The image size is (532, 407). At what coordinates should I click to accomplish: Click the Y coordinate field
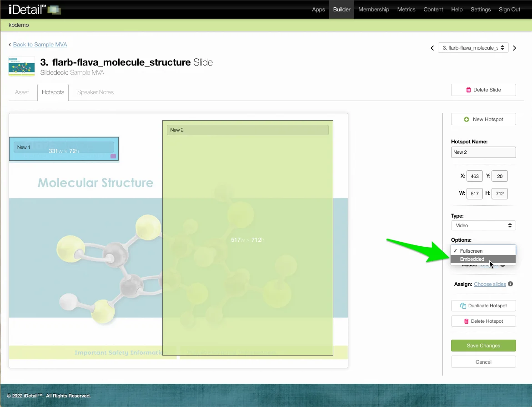(x=499, y=176)
